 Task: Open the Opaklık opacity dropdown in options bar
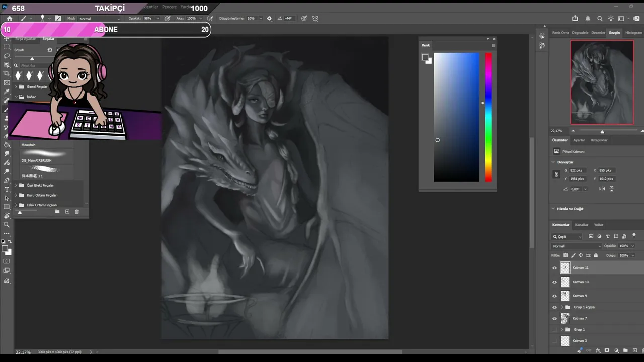(157, 18)
